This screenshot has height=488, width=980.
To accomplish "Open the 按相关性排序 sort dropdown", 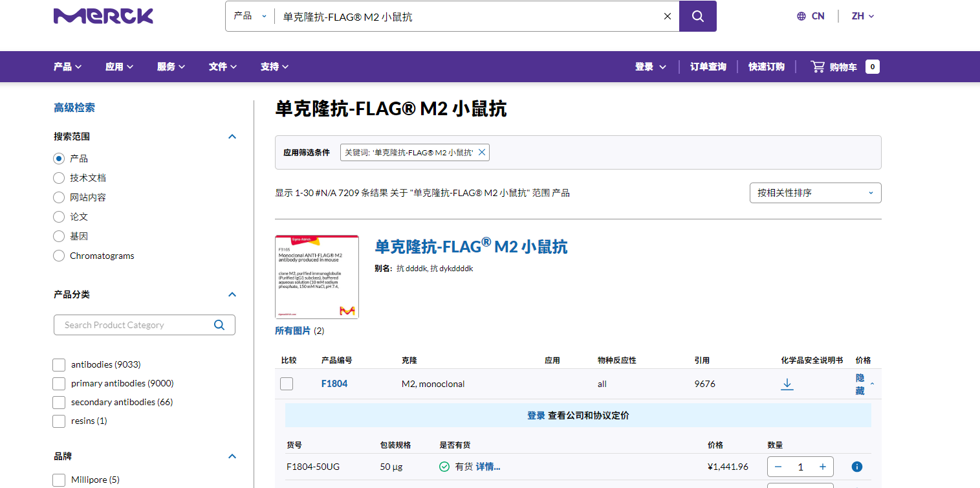I will point(815,193).
